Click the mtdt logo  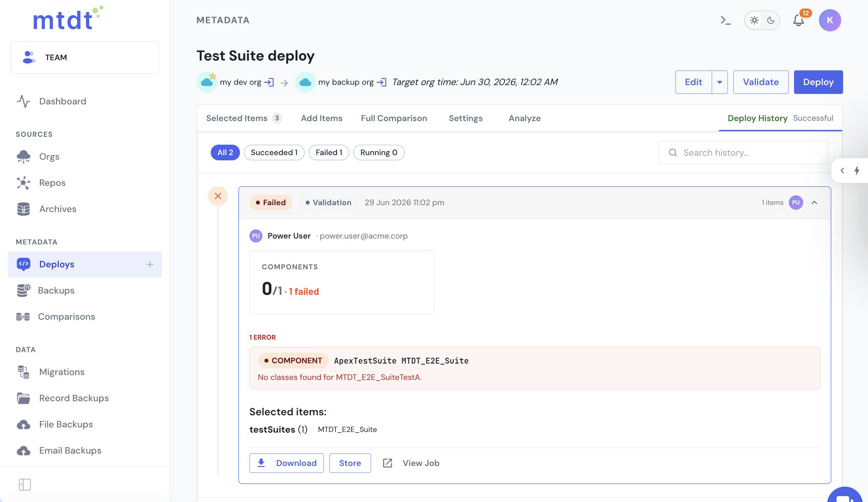coord(68,18)
